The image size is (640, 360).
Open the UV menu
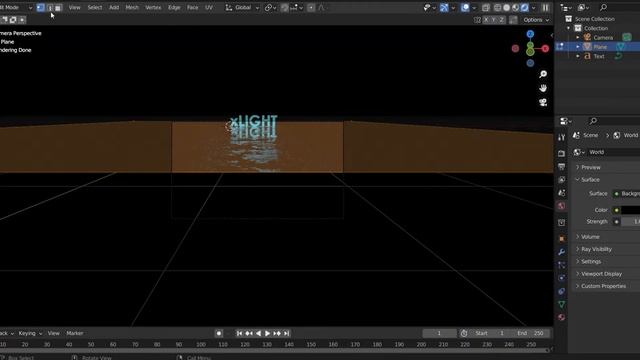click(209, 7)
